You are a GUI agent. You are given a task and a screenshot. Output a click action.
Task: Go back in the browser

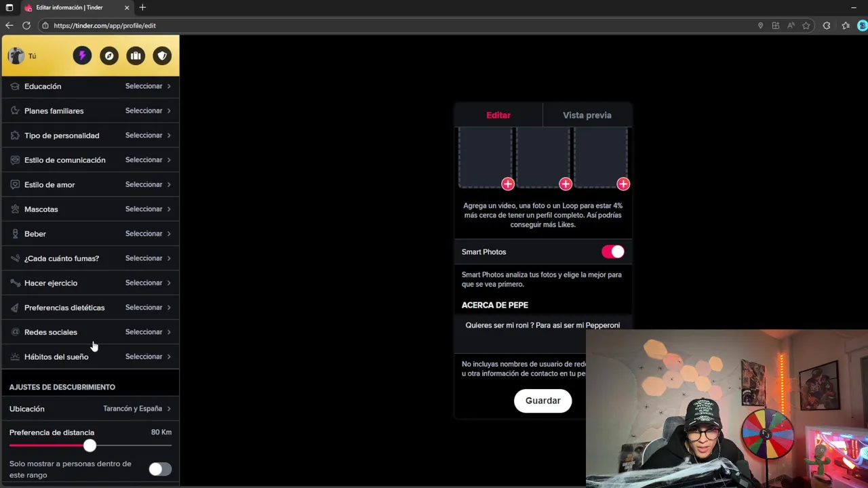point(9,26)
